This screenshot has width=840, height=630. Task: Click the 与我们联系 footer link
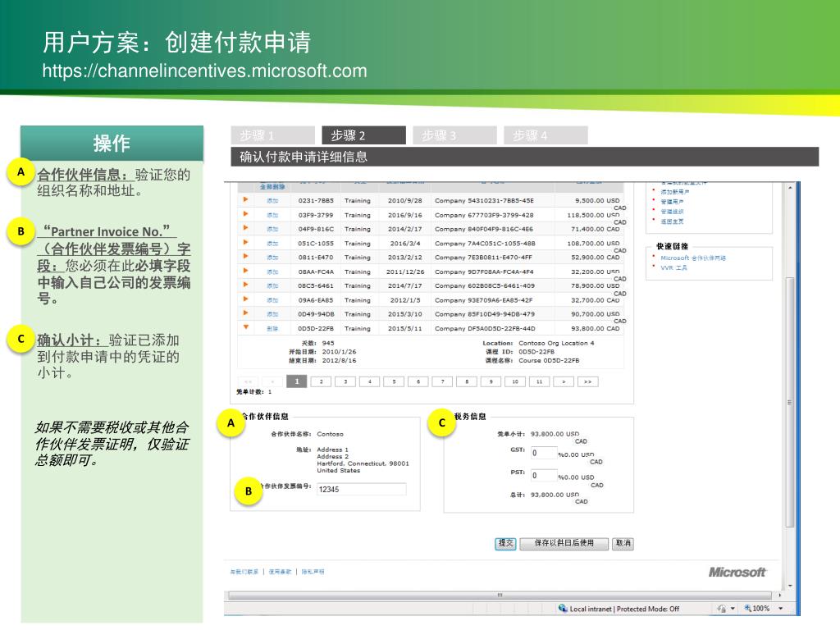[244, 572]
